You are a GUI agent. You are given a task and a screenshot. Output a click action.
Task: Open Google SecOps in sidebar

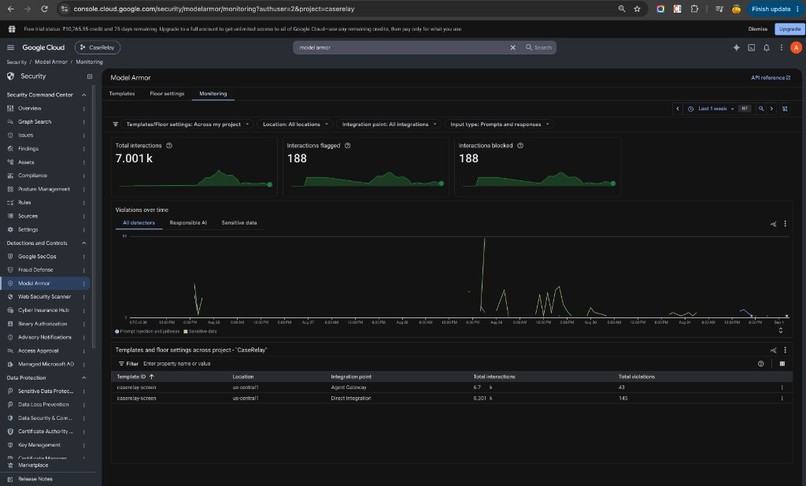point(37,256)
